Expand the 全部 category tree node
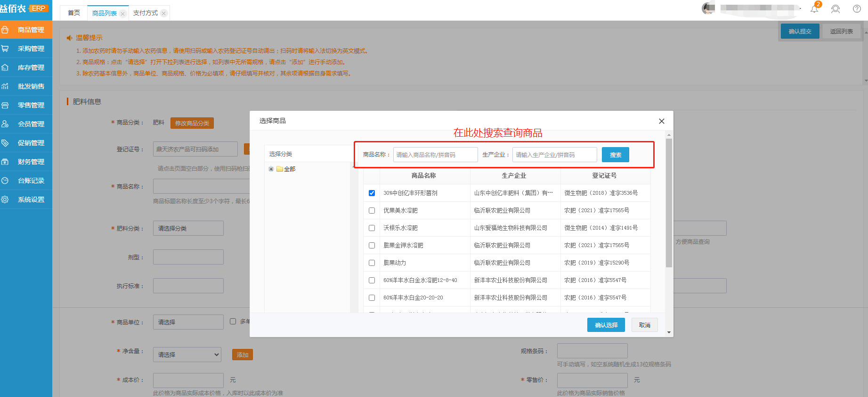This screenshot has width=868, height=397. click(271, 169)
